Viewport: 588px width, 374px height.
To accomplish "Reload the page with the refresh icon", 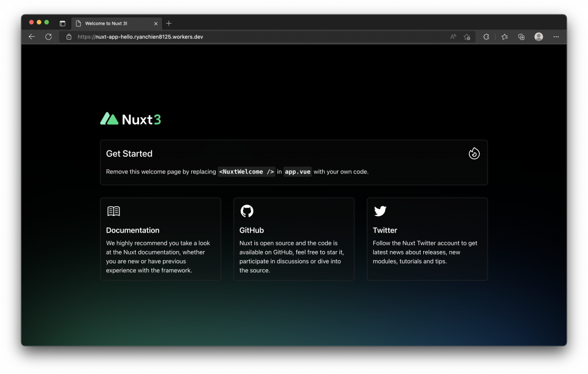I will pos(48,37).
